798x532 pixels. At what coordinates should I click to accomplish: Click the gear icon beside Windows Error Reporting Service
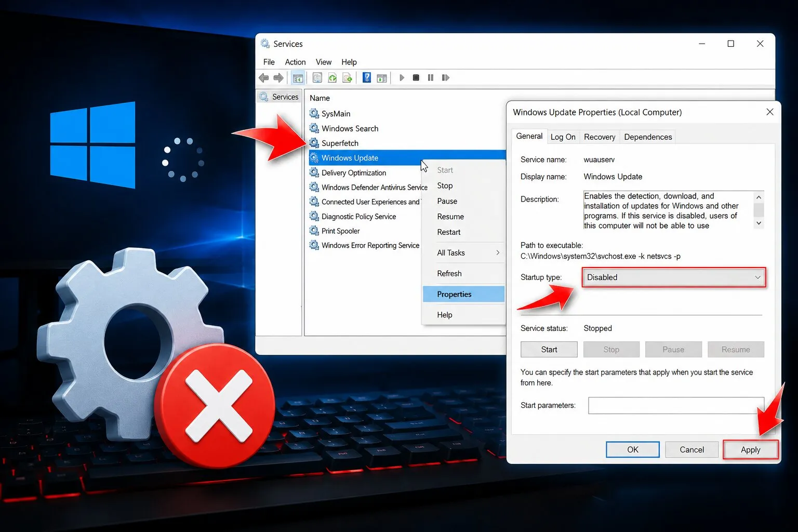point(314,245)
